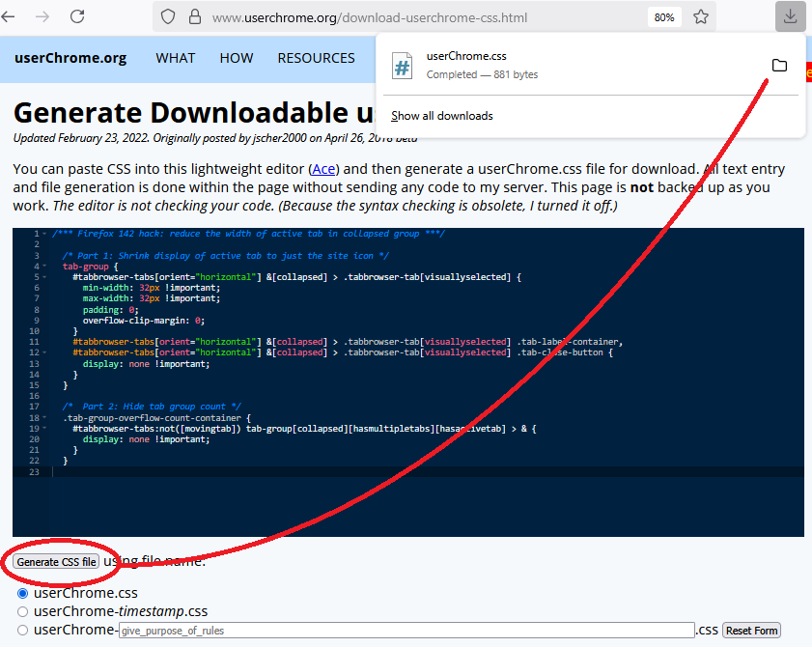Click the site security padlock icon

(x=194, y=17)
